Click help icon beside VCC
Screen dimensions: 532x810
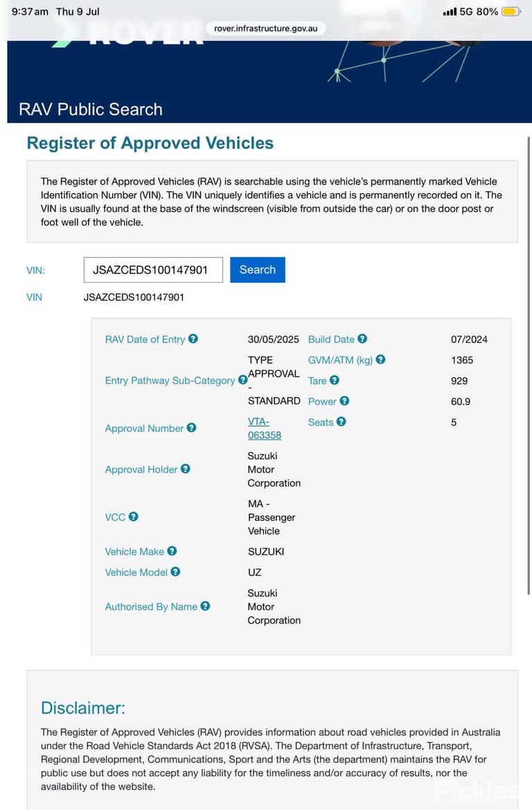[133, 517]
